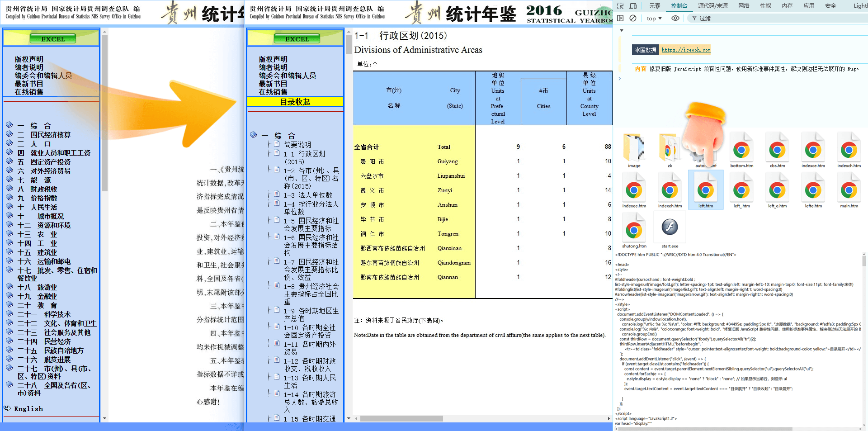Switch to the 控制台 tab
The height and width of the screenshot is (431, 868).
(x=679, y=6)
